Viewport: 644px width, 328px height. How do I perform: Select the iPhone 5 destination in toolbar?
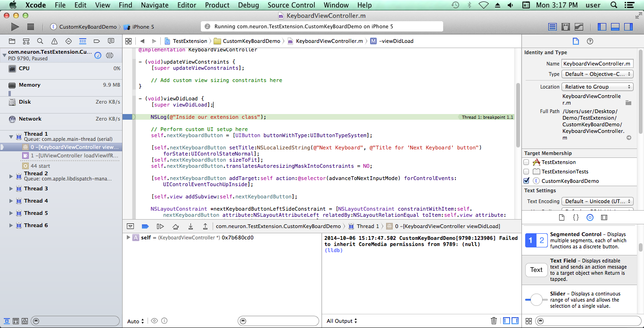pyautogui.click(x=139, y=27)
